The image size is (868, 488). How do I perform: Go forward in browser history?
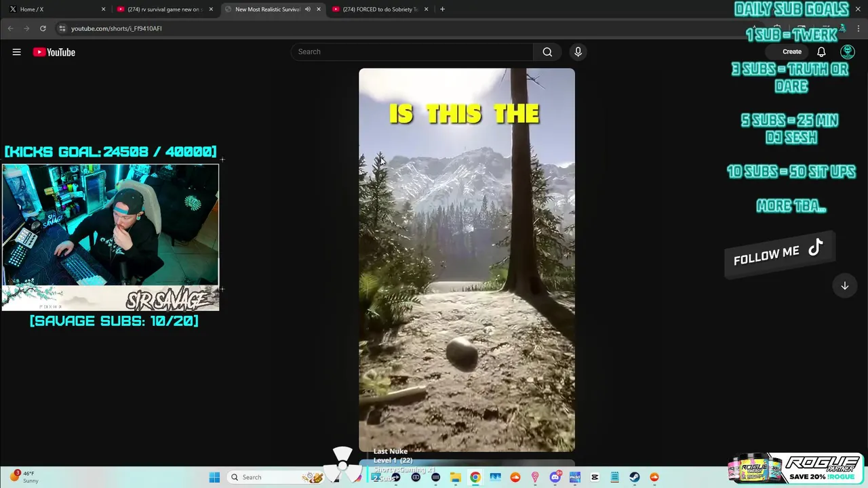pyautogui.click(x=26, y=28)
